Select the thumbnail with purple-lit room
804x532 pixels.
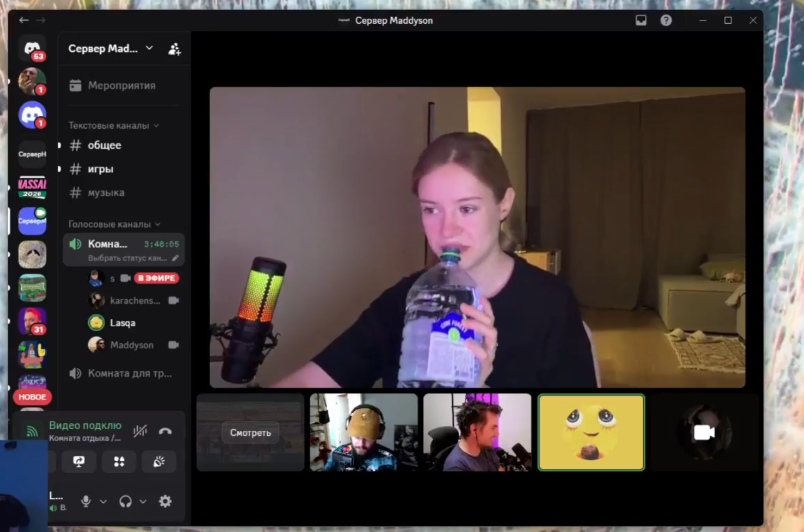point(477,432)
